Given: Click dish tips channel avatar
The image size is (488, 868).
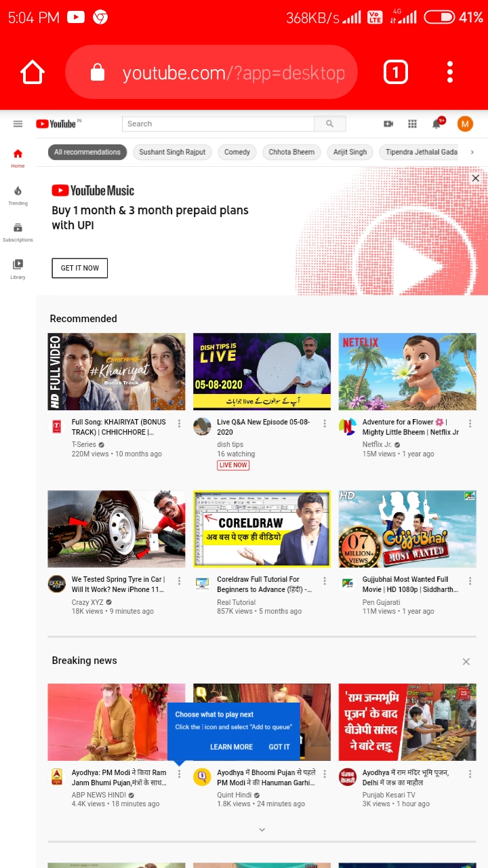Looking at the screenshot, I should [x=202, y=427].
